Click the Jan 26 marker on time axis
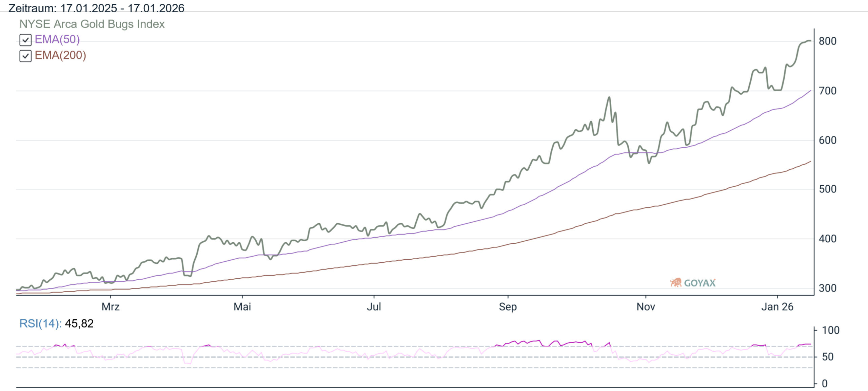Viewport: 868px width, 391px height. click(777, 307)
